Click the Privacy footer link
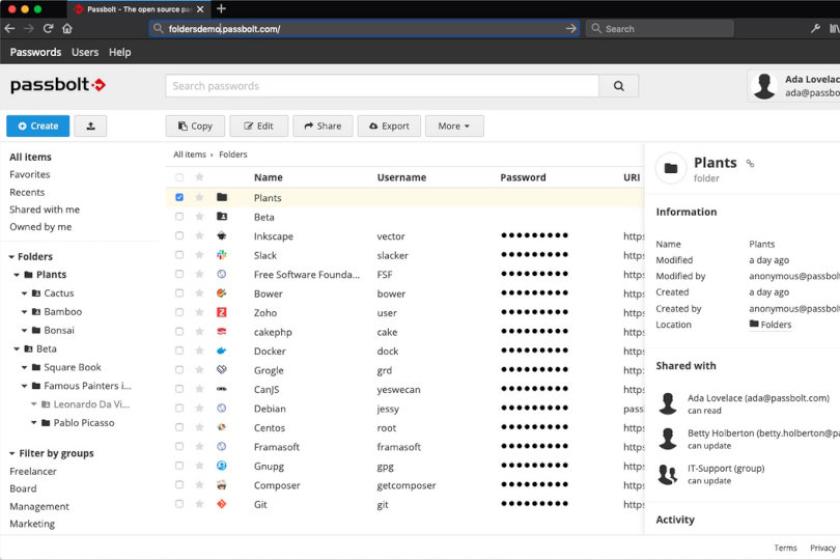 [x=822, y=548]
